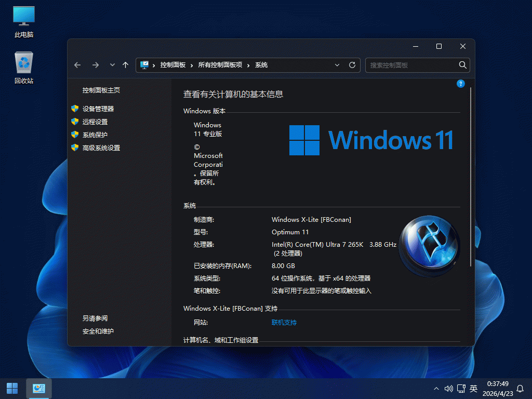Select the "64 位操作系统" system type text
This screenshot has height=399, width=532.
tap(292, 278)
